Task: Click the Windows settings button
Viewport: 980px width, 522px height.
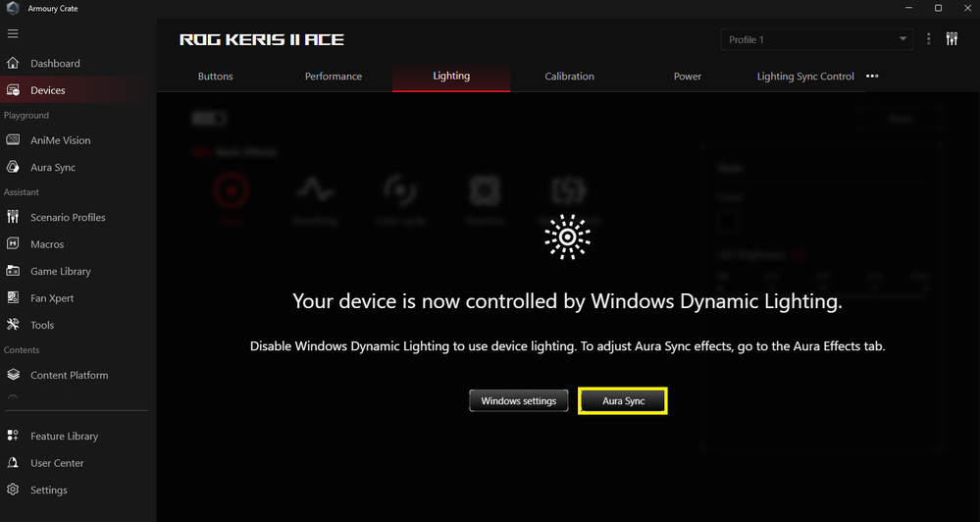Action: coord(519,400)
